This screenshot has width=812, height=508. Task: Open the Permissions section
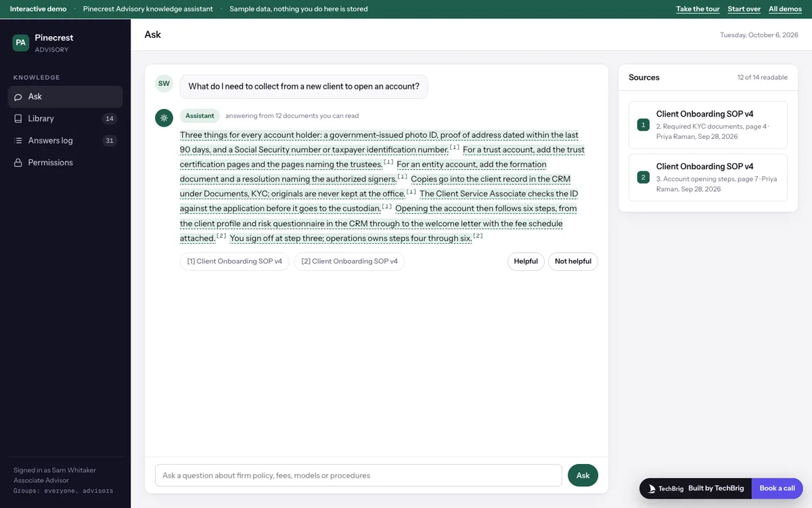(x=65, y=163)
